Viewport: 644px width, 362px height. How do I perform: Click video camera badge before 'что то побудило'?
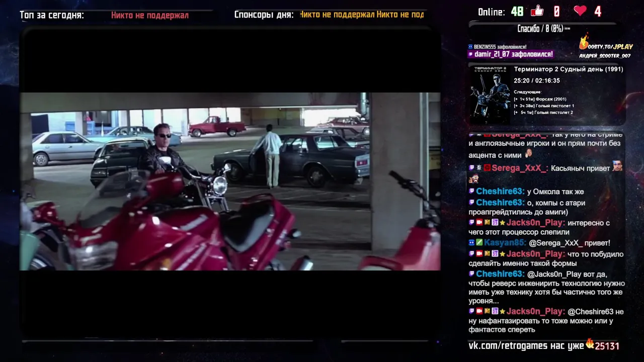tap(479, 253)
